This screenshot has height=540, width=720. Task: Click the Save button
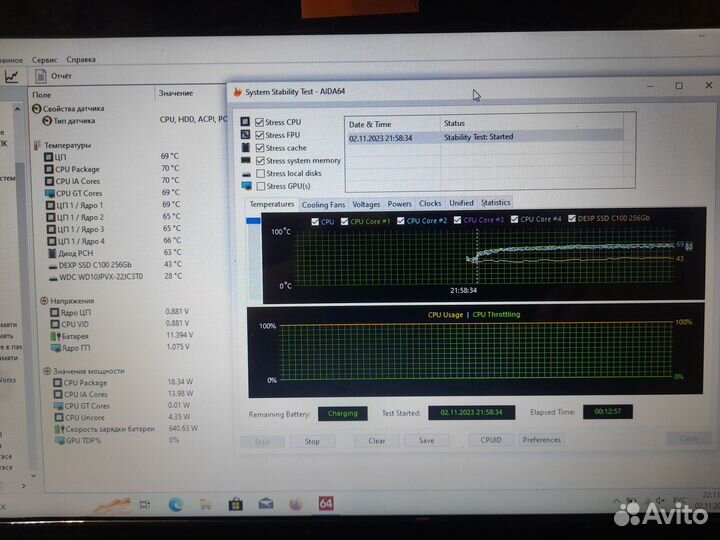coord(427,441)
